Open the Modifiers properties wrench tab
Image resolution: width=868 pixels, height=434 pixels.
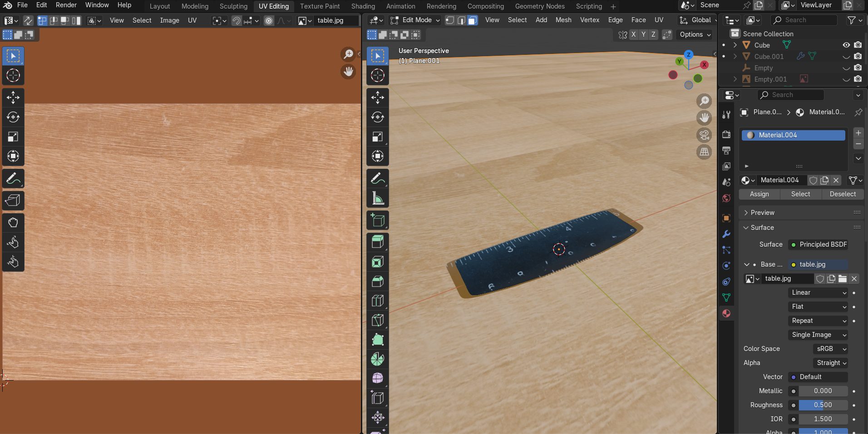[726, 234]
